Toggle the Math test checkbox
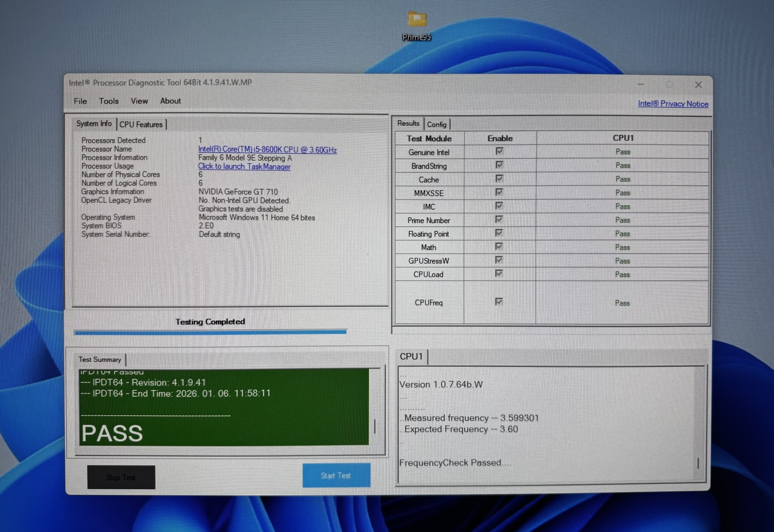This screenshot has width=774, height=532. pos(499,246)
